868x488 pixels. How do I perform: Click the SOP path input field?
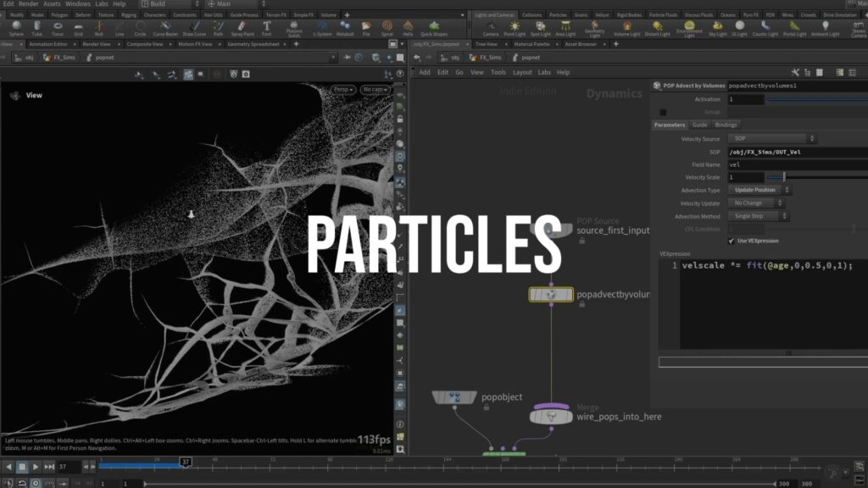pyautogui.click(x=798, y=152)
